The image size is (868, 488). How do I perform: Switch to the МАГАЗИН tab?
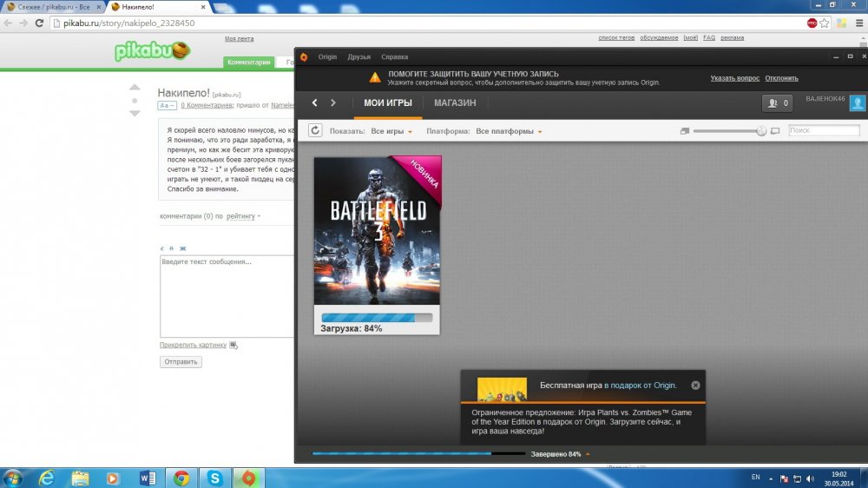(x=455, y=103)
